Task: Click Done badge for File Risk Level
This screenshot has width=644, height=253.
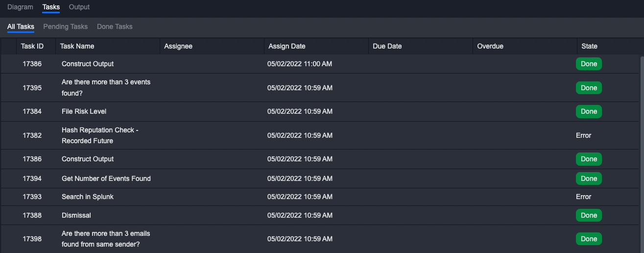Action: [589, 111]
